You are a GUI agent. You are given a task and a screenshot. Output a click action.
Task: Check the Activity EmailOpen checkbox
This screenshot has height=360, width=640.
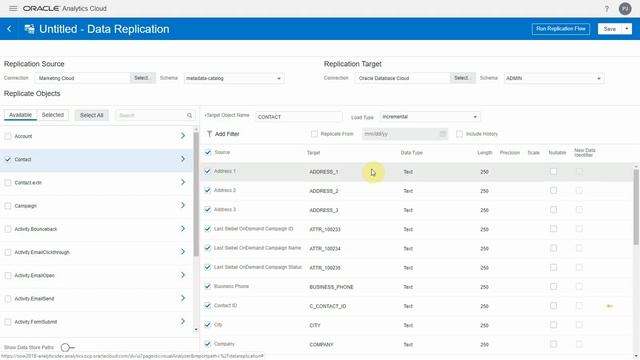[8, 276]
